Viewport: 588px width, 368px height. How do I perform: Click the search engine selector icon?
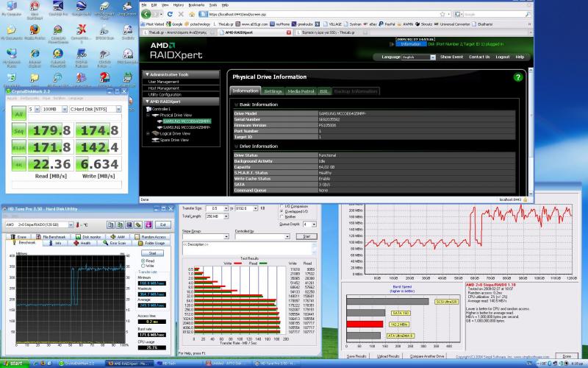(x=458, y=14)
